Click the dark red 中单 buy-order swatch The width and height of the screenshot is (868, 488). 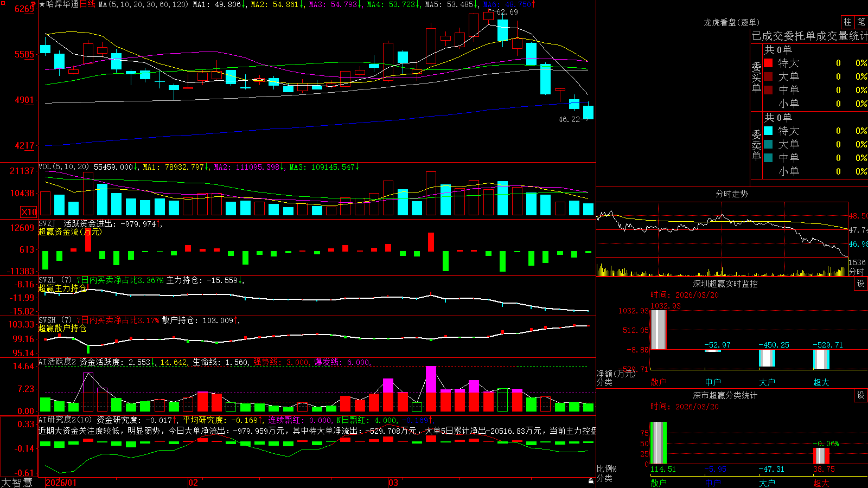click(x=768, y=90)
